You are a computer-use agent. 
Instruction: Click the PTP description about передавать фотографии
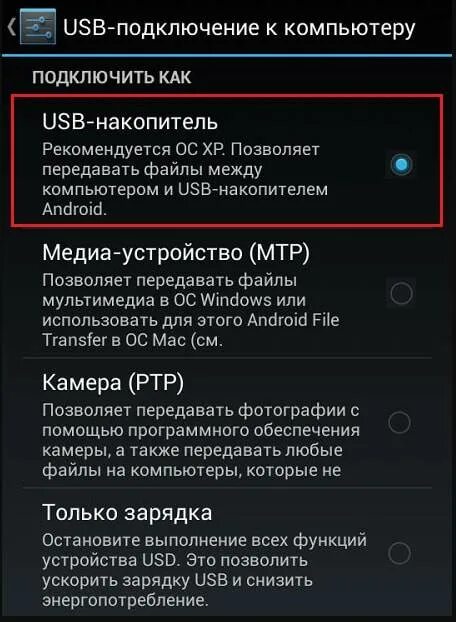click(x=201, y=440)
